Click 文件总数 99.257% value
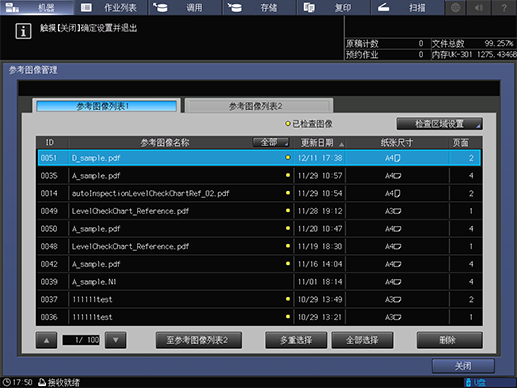 coord(499,43)
